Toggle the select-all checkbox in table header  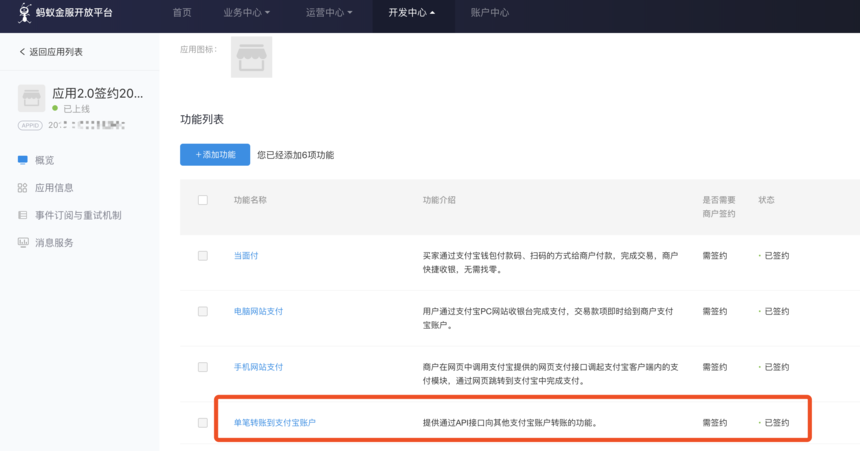point(203,200)
